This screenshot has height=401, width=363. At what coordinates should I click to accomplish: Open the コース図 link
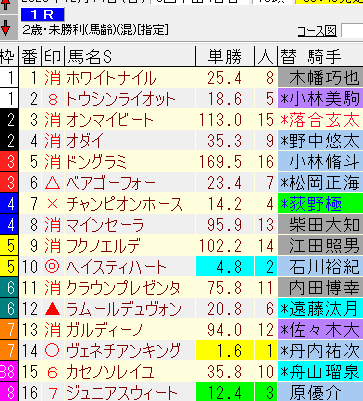[317, 31]
